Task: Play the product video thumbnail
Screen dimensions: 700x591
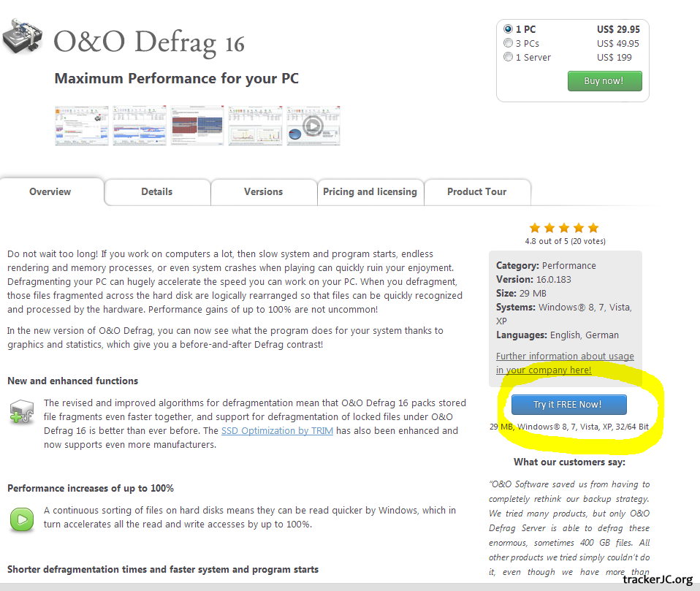Action: 313,126
